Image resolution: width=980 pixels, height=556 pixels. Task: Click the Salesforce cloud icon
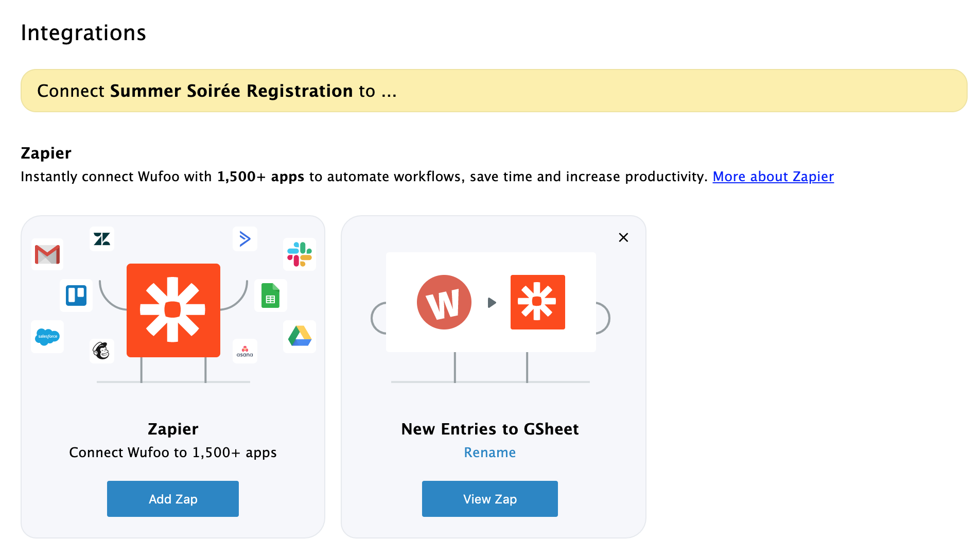coord(47,337)
